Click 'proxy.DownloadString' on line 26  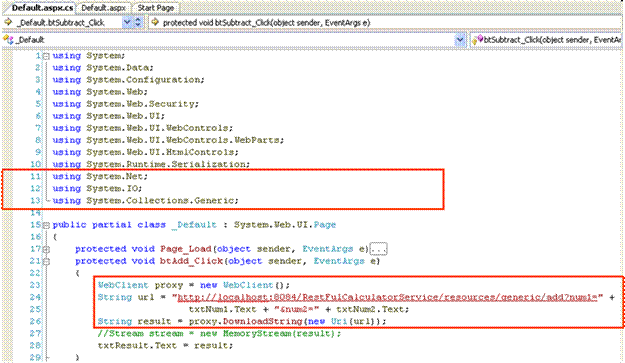click(x=245, y=321)
